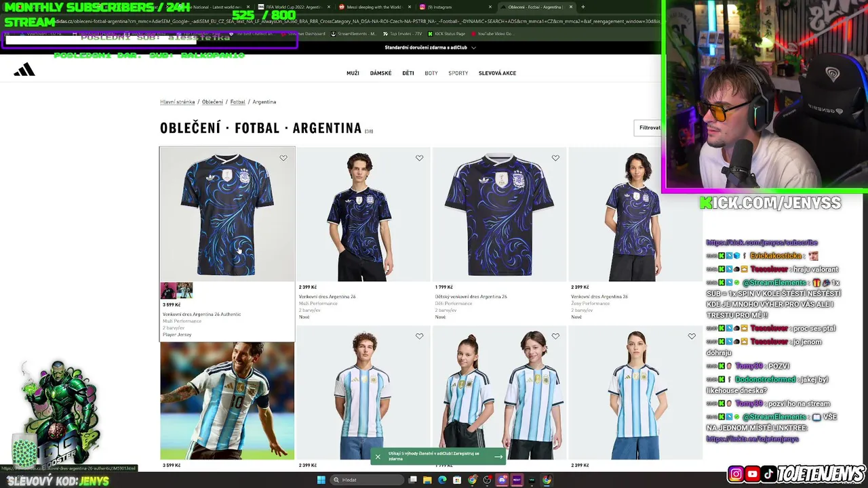
Task: Dismiss the adiClub membership popup with X
Action: click(x=378, y=457)
